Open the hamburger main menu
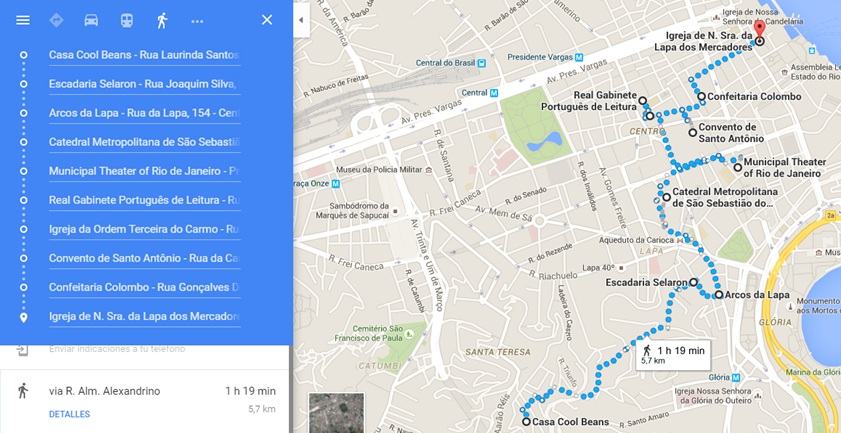The height and width of the screenshot is (433, 841). coord(23,20)
